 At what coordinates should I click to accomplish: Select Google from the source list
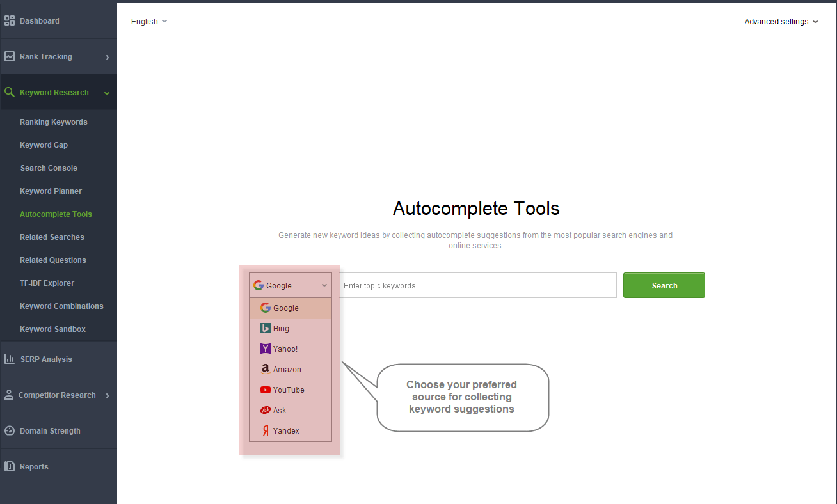pos(291,308)
